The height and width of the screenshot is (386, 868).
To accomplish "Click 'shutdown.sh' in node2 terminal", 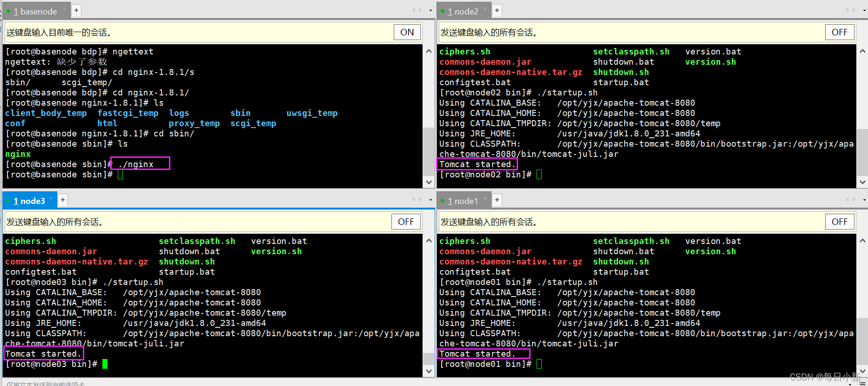I will [x=621, y=72].
